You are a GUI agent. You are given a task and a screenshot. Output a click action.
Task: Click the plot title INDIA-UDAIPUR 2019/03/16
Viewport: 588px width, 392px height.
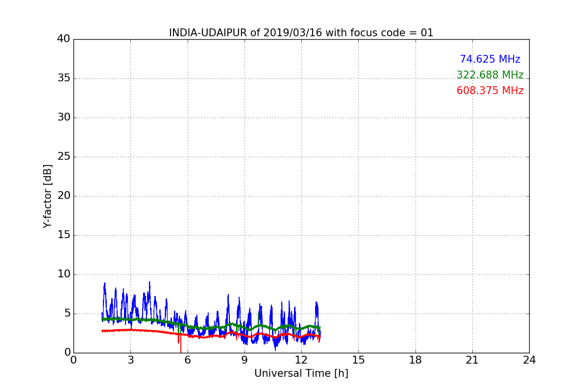301,33
